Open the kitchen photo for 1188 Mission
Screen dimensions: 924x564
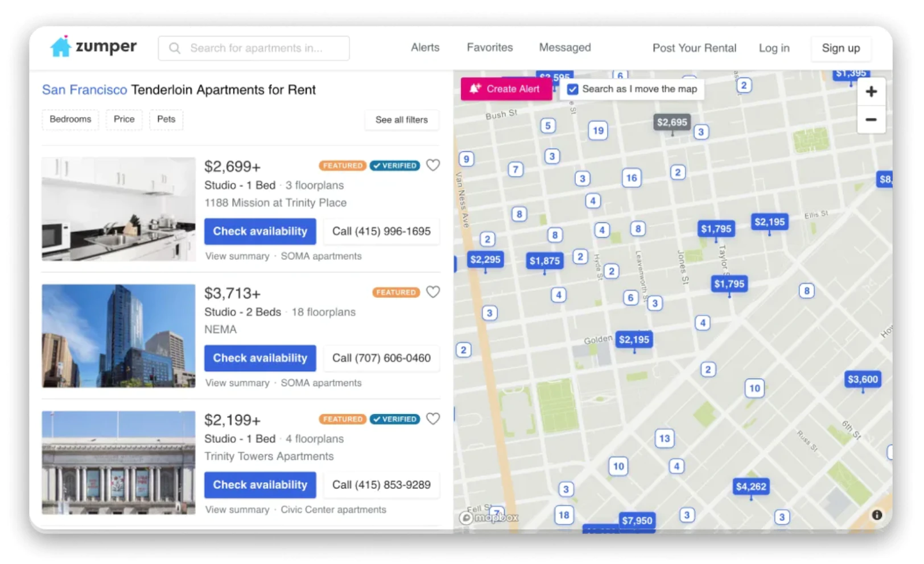click(x=118, y=209)
